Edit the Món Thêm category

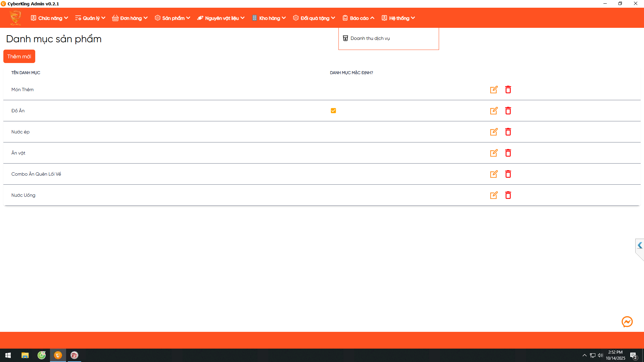coord(494,89)
